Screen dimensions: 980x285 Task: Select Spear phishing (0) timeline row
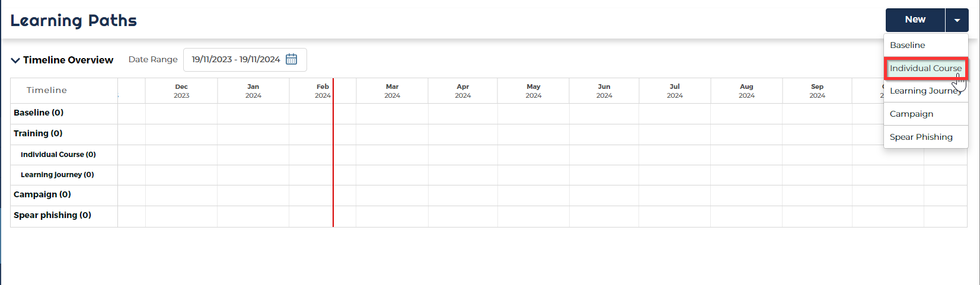tap(52, 215)
